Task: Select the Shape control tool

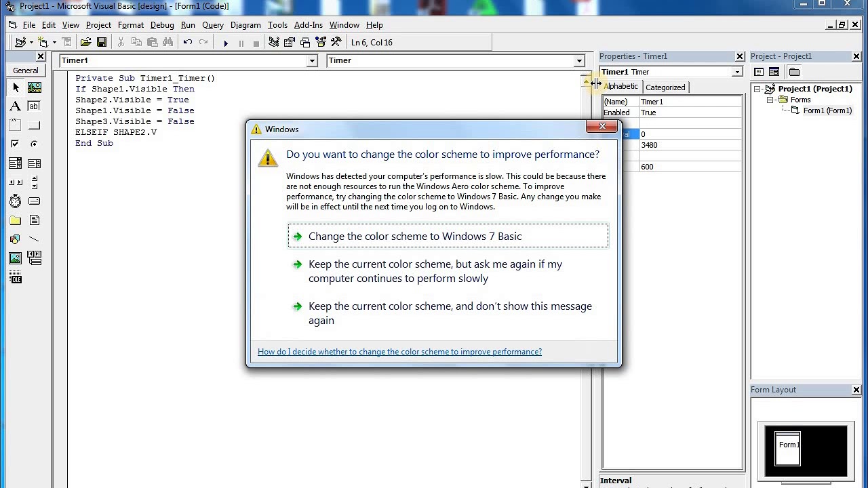Action: pos(16,239)
